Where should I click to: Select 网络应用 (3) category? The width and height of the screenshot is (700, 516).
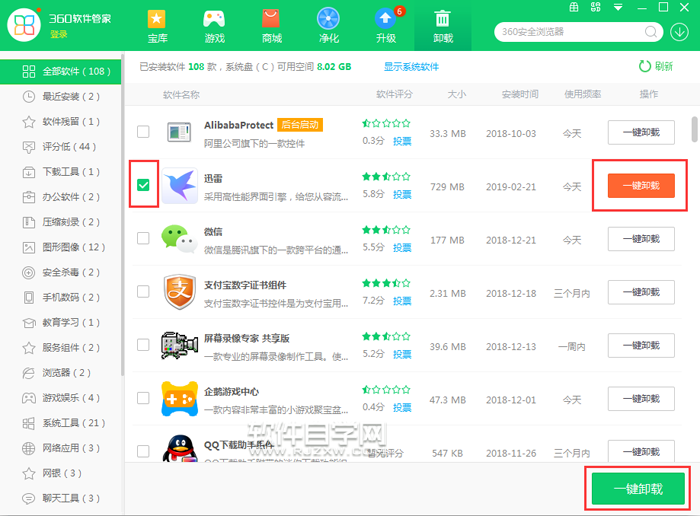coord(60,448)
